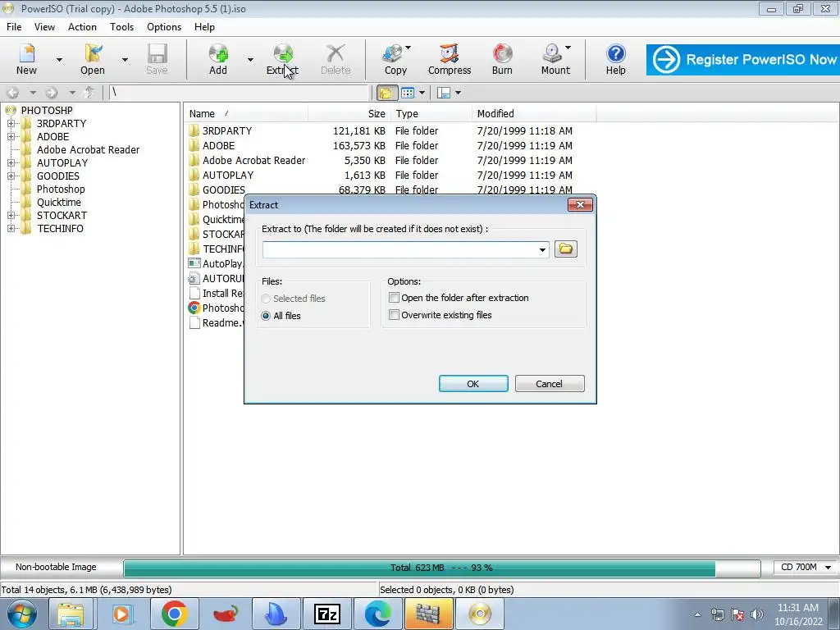Expand the AUTOPLAY tree node

pos(11,163)
